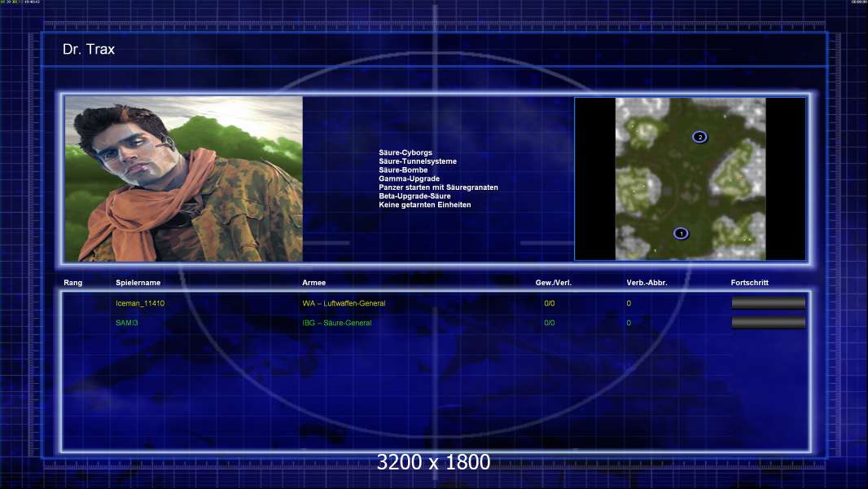The image size is (868, 489).
Task: Click the Beta-Upgrade-Säure feature line
Action: coord(414,196)
